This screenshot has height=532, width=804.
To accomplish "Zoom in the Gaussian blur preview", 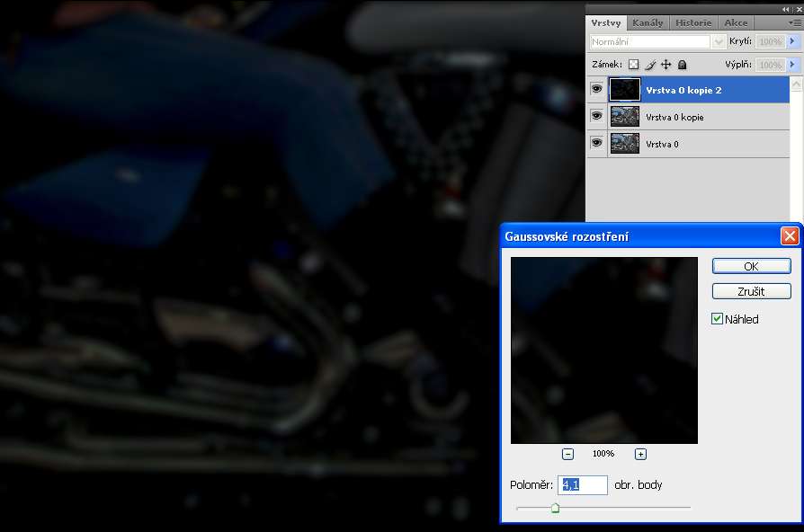I will [x=640, y=454].
